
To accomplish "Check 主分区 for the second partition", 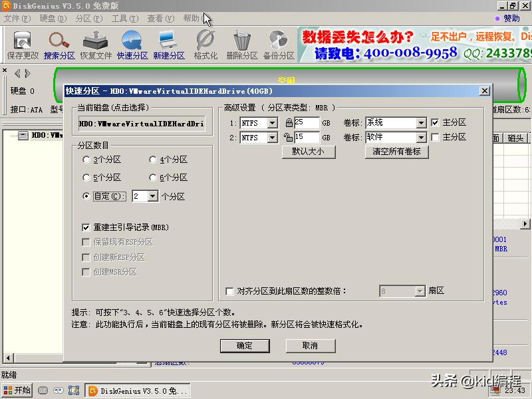I will tap(435, 137).
